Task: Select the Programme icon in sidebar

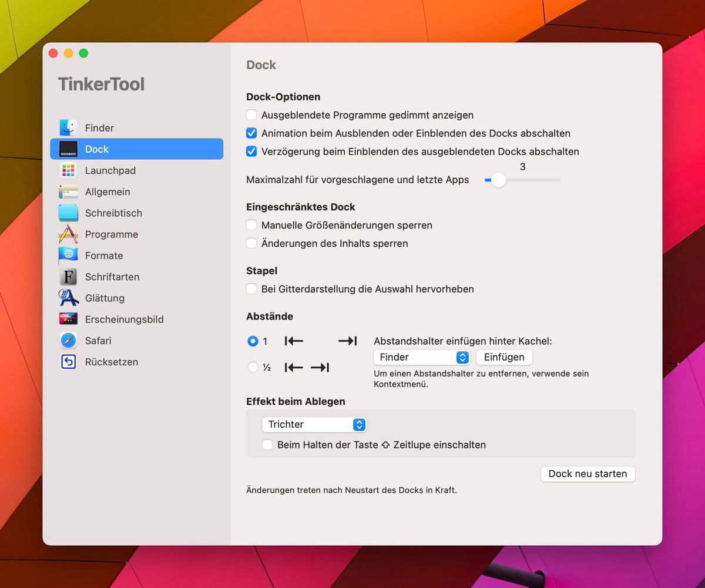Action: pyautogui.click(x=68, y=234)
